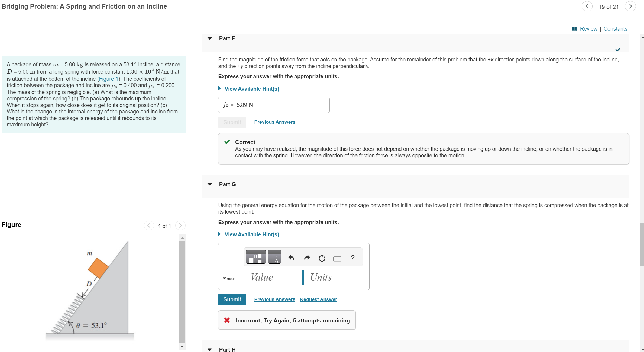This screenshot has width=644, height=352.
Task: Click the Units input field
Action: pyautogui.click(x=333, y=278)
